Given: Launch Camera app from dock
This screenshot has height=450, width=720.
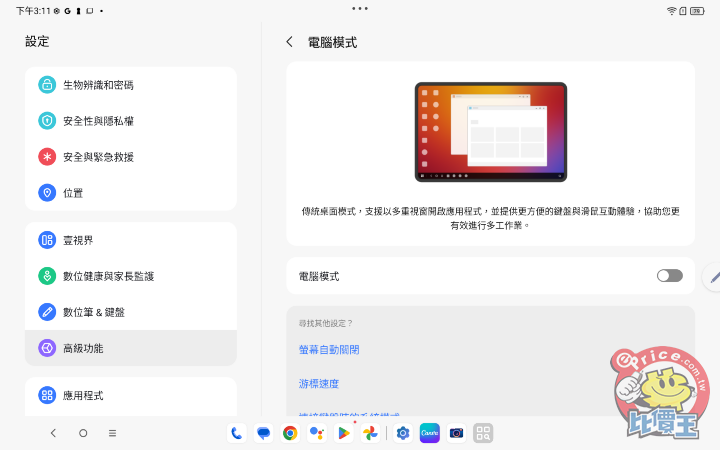Looking at the screenshot, I should click(x=456, y=433).
